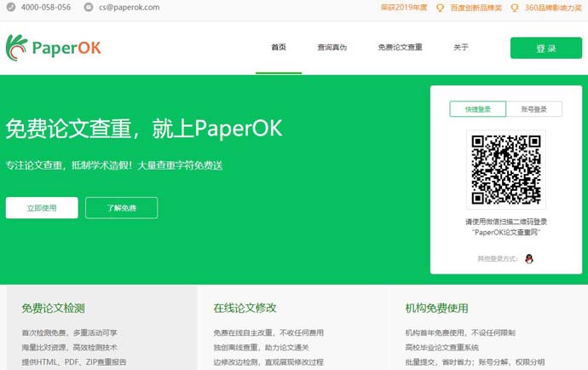Click the email icon beside cs@paperok.com
This screenshot has height=370, width=588.
tap(89, 7)
